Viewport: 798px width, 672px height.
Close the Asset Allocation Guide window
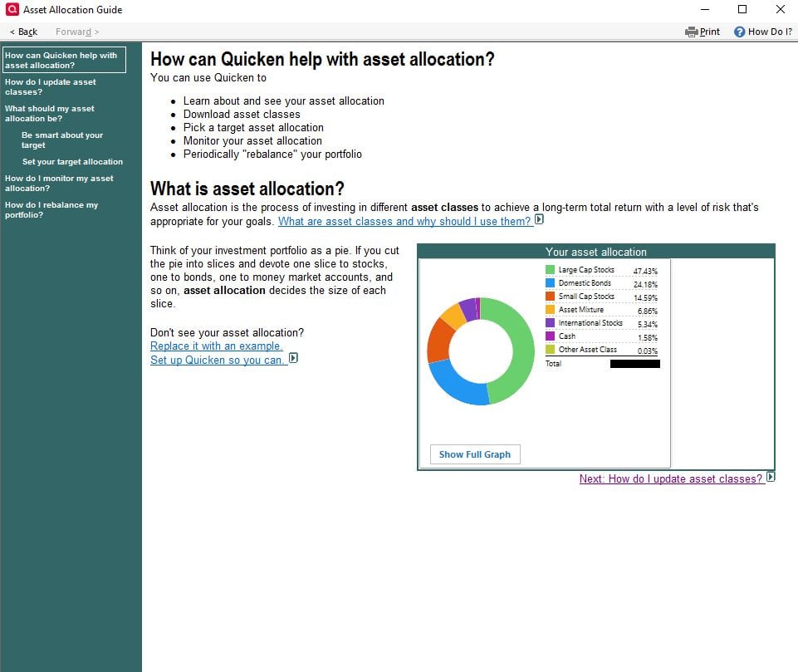click(x=781, y=10)
